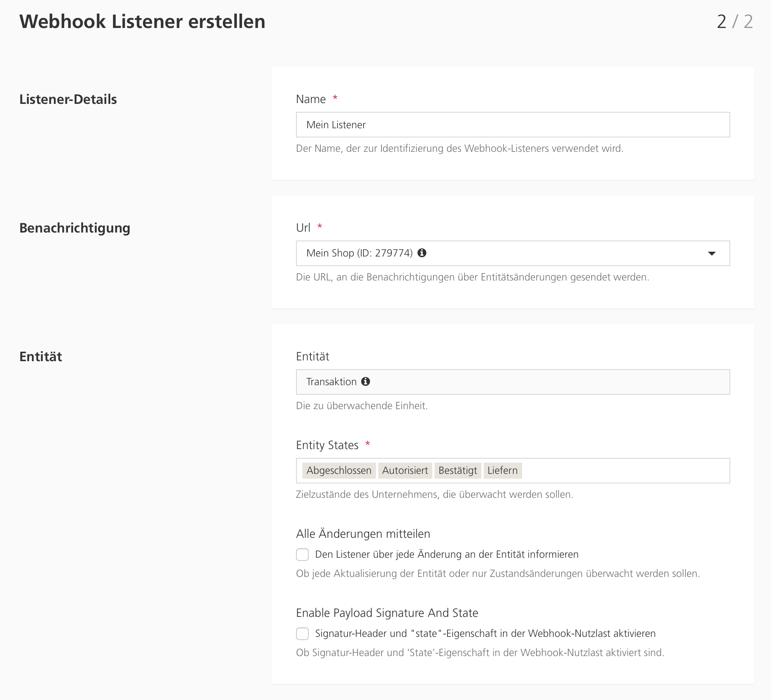Click the Entität section heading on left
The width and height of the screenshot is (771, 700).
click(41, 356)
